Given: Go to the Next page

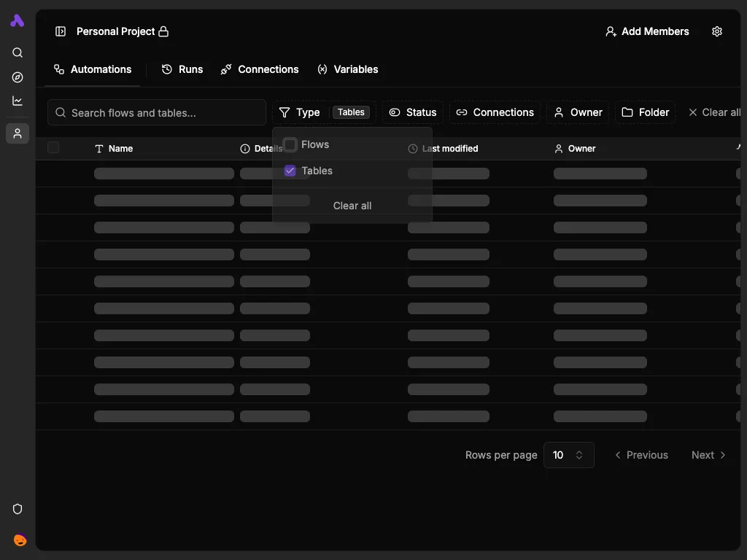Looking at the screenshot, I should (708, 455).
